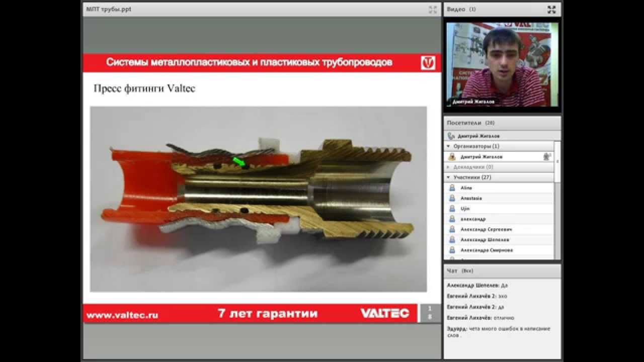Collapse the Организаторы (1) group
The width and height of the screenshot is (644, 362).
pos(449,146)
